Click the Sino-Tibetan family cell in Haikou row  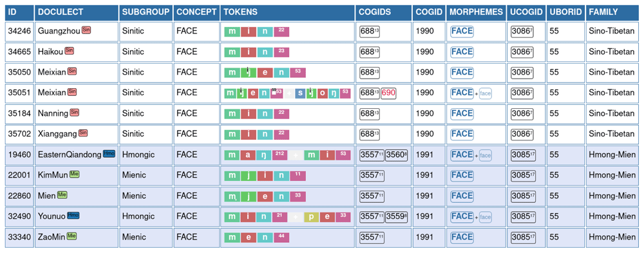612,52
